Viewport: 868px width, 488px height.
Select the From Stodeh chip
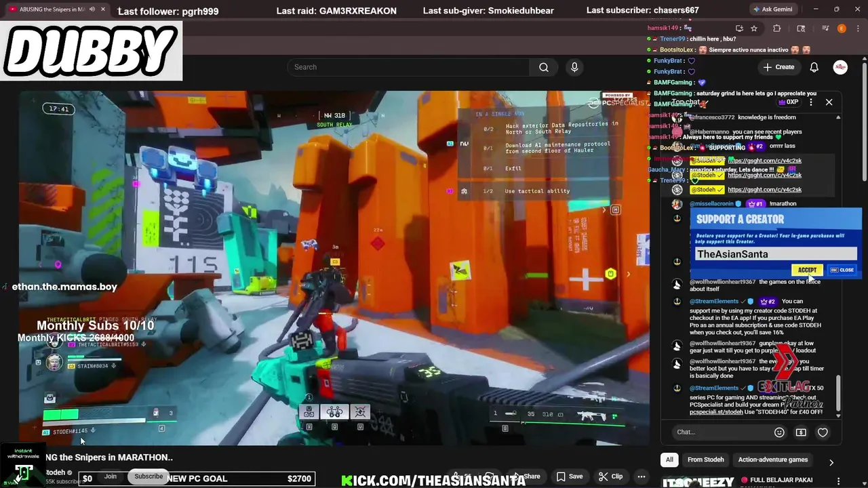pyautogui.click(x=706, y=460)
